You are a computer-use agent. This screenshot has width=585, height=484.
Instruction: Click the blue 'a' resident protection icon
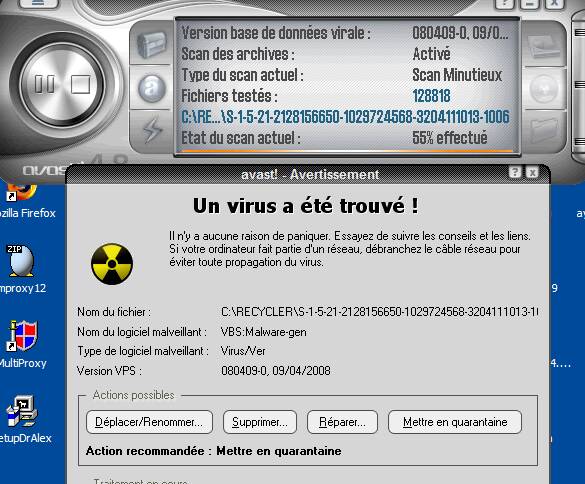tap(151, 88)
